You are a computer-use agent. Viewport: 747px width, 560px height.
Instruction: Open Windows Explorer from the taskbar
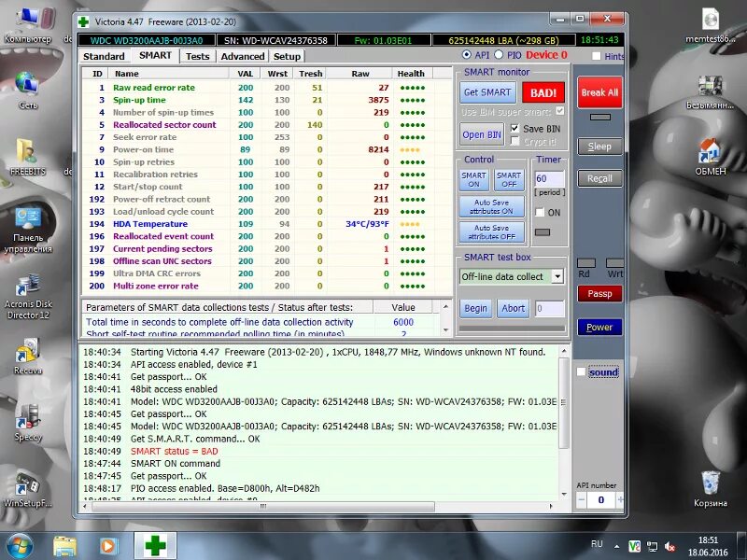pyautogui.click(x=64, y=546)
